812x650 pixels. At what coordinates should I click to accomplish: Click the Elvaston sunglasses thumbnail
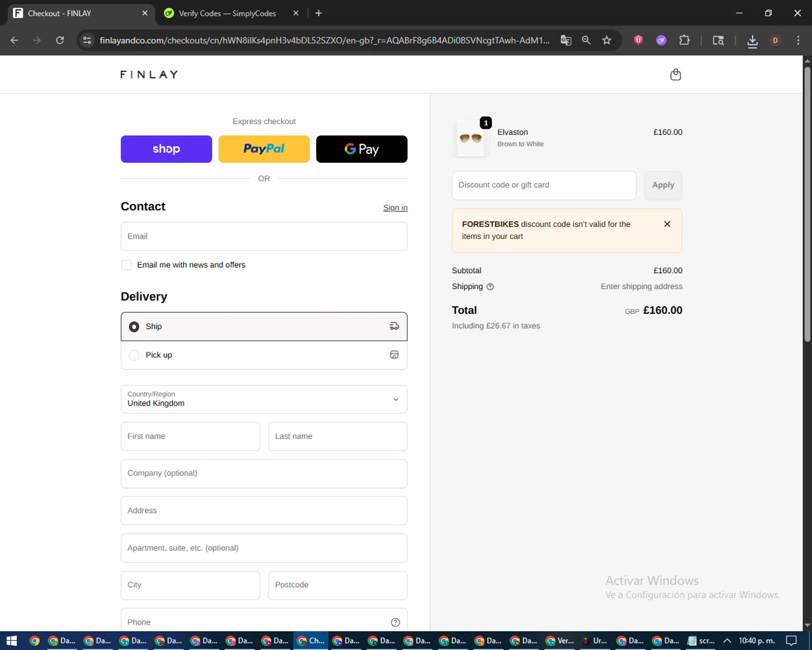click(470, 139)
